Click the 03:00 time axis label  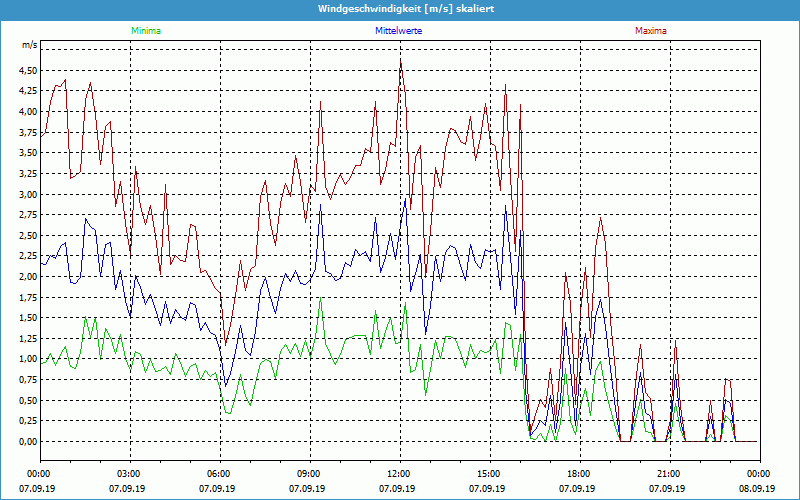click(129, 474)
